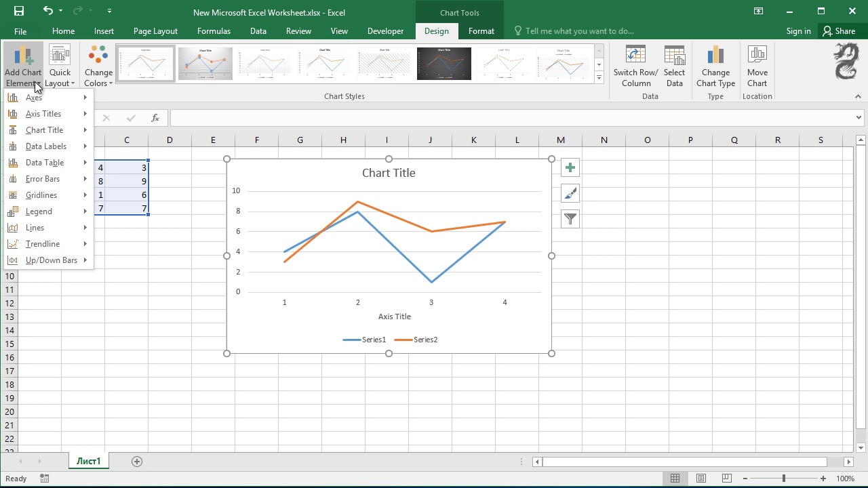Viewport: 868px width, 488px height.
Task: Click the 100% zoom level indicator
Action: 845,479
